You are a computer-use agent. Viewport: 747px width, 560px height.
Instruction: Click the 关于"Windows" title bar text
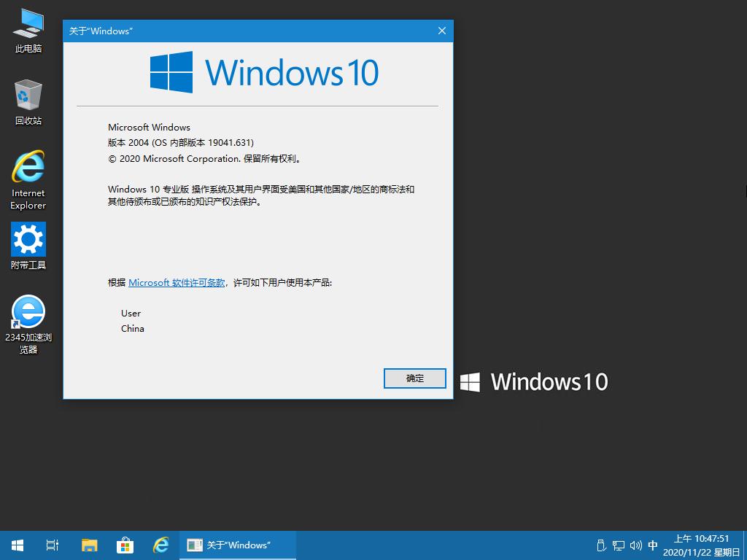coord(101,31)
